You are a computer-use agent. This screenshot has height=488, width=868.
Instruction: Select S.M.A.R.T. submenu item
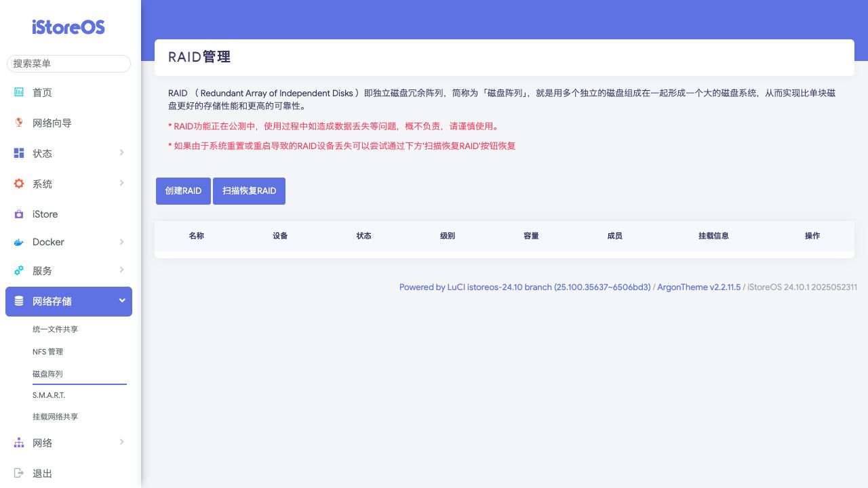coord(49,395)
